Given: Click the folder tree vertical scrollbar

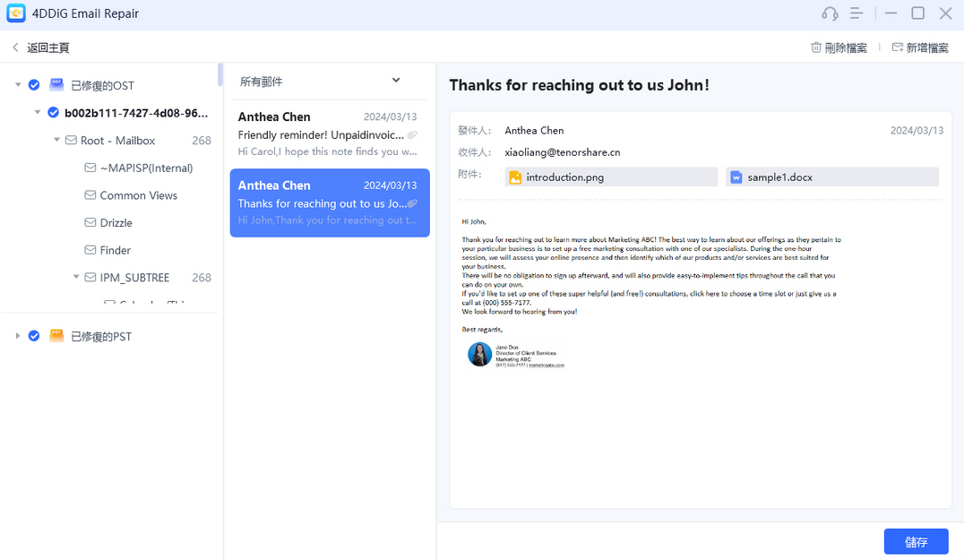Looking at the screenshot, I should coord(220,74).
